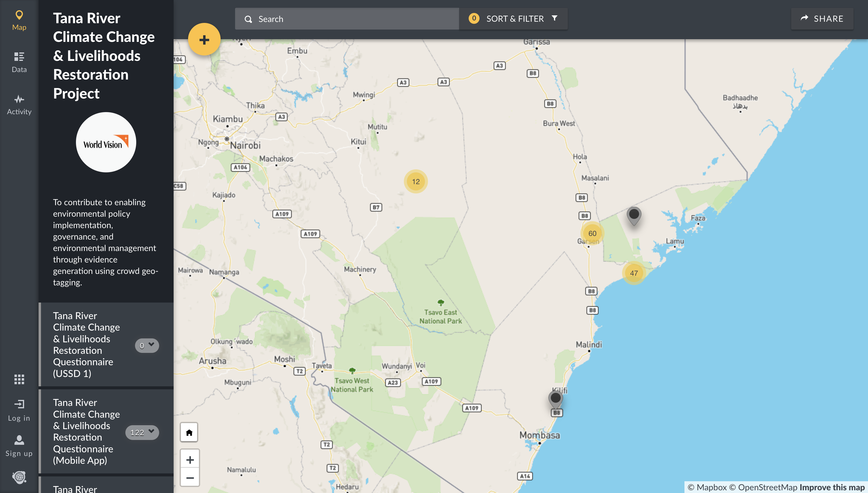Switch to the Data view

point(19,62)
